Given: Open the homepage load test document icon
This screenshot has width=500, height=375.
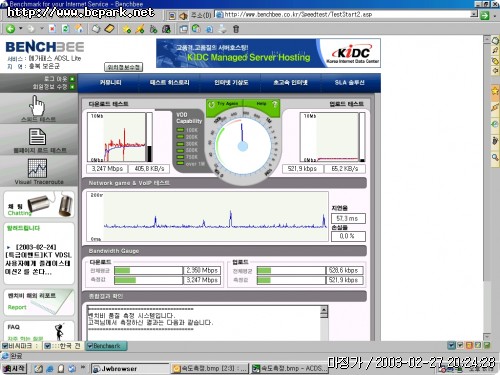Looking at the screenshot, I should [37, 137].
